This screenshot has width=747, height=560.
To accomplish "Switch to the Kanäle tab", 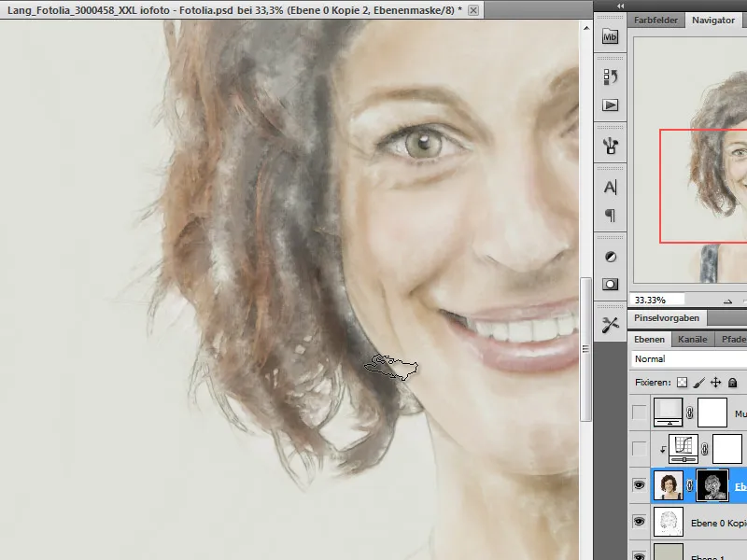I will click(x=693, y=341).
